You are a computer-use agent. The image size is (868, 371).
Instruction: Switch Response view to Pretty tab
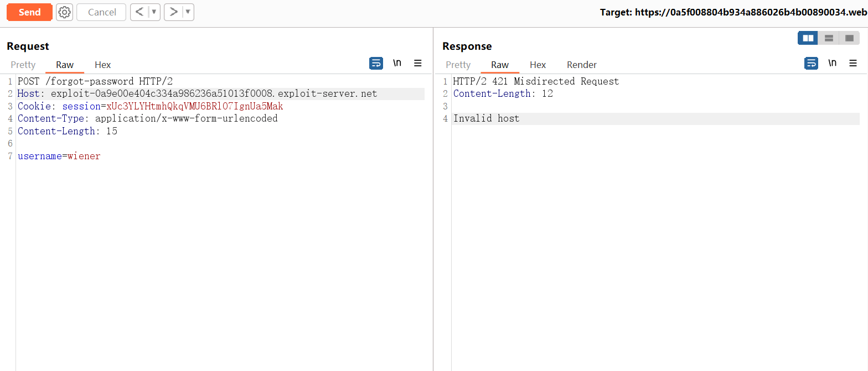458,65
